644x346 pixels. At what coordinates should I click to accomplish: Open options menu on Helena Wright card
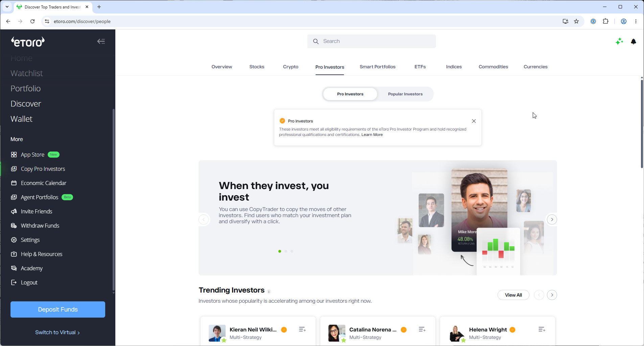542,329
